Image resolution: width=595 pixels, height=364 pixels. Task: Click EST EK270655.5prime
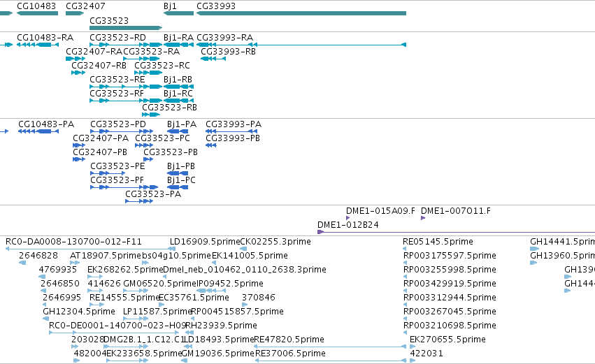(447, 340)
